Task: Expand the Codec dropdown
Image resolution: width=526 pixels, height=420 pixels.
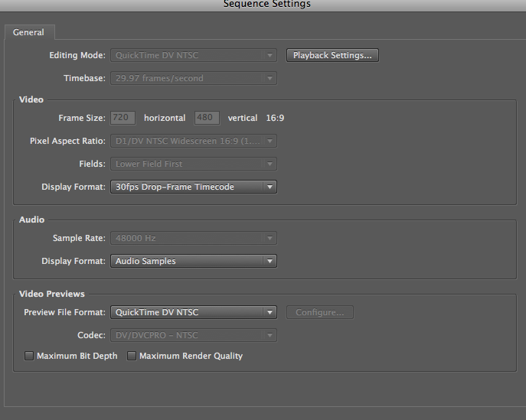Action: pos(193,335)
